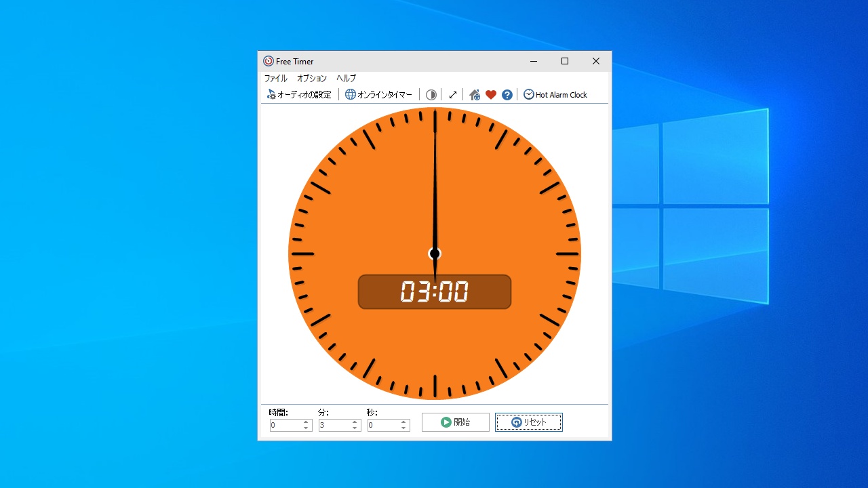Decrease 時間 hours with the down arrow
The image size is (868, 488).
click(x=306, y=428)
